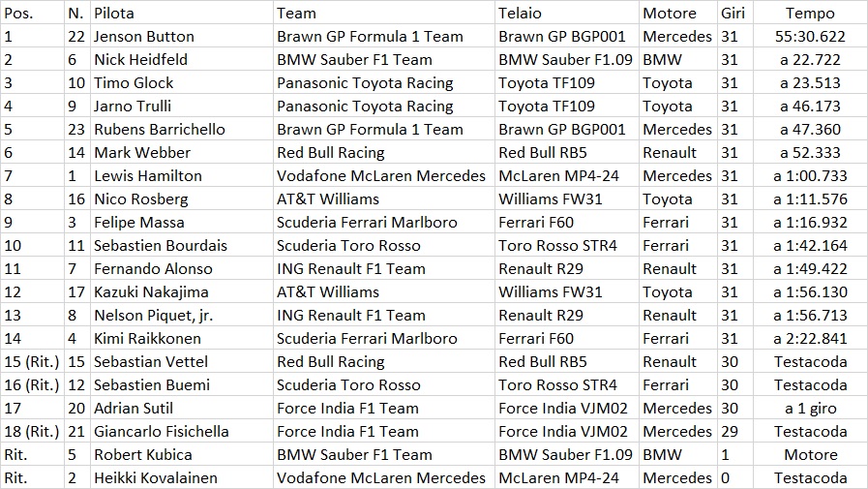Click the Jenson Button cell

[x=182, y=36]
